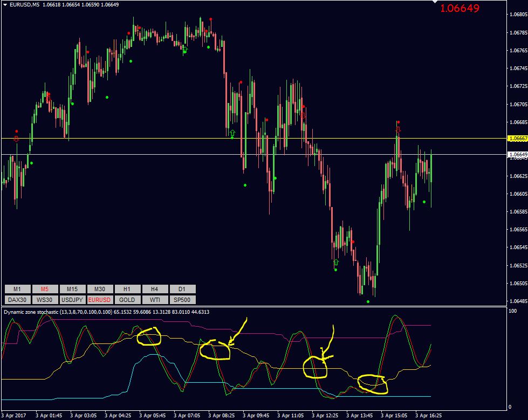Click 1.06505 on the price scale
The width and height of the screenshot is (528, 420).
click(x=519, y=284)
